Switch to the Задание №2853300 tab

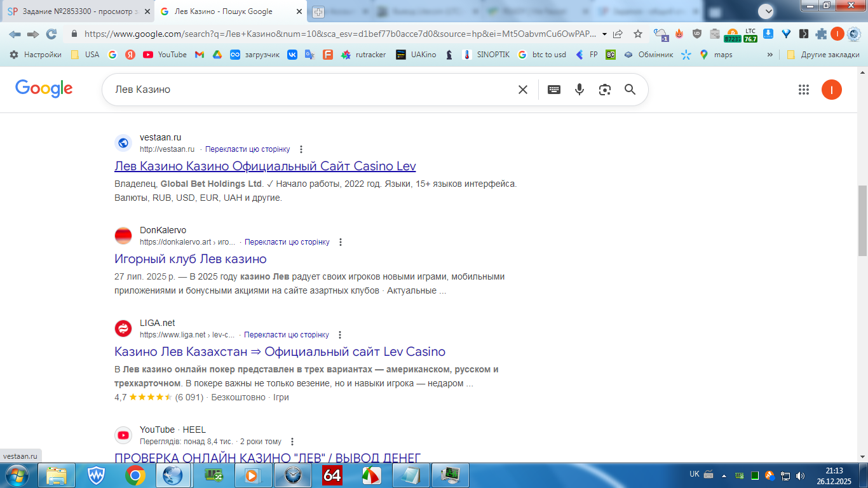click(78, 11)
